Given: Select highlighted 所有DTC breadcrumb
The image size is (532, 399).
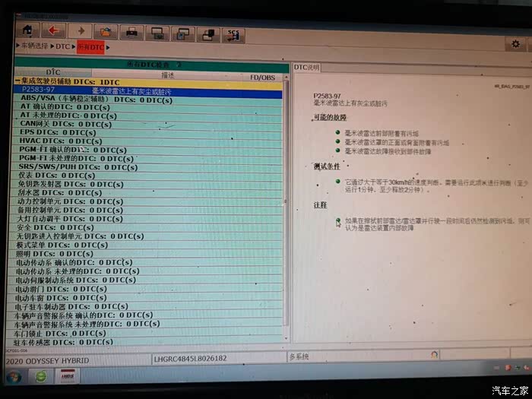Looking at the screenshot, I should [90, 47].
